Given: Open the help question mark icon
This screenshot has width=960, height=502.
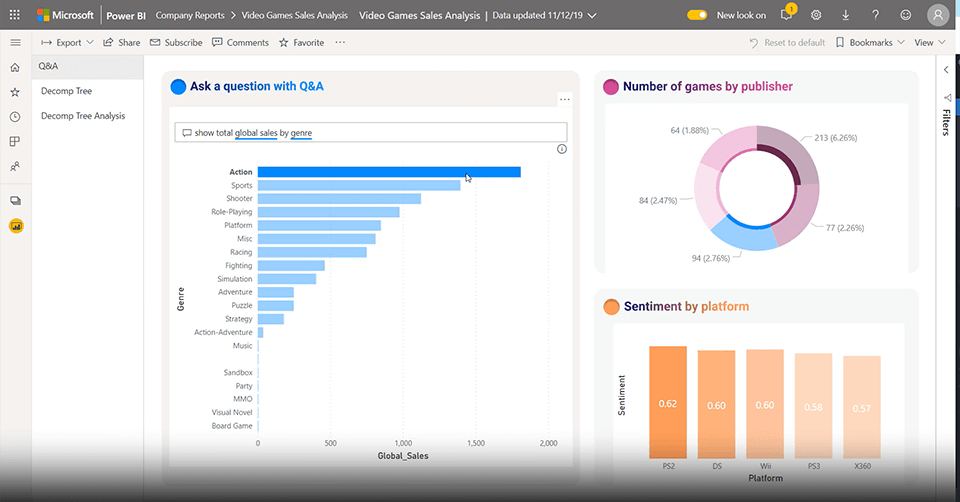Looking at the screenshot, I should tap(876, 16).
